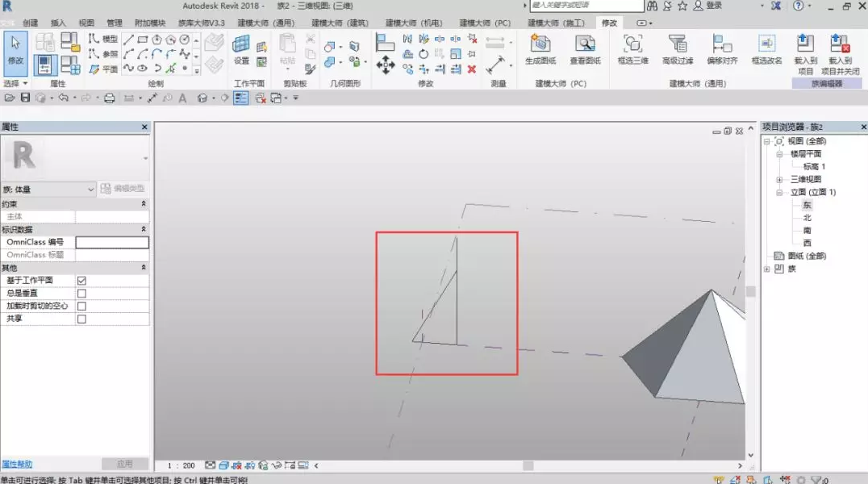The image size is (868, 484).
Task: Open the 属性帮助 link
Action: (x=17, y=464)
